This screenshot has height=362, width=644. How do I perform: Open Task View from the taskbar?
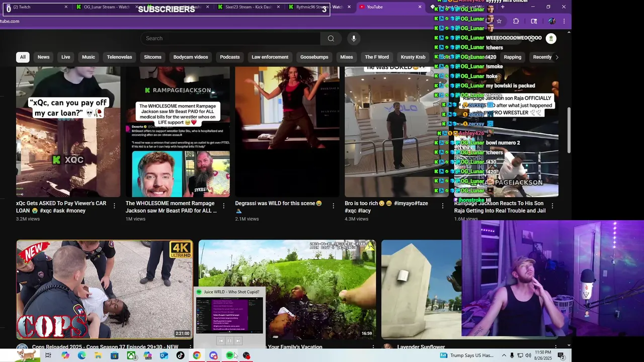[48, 355]
